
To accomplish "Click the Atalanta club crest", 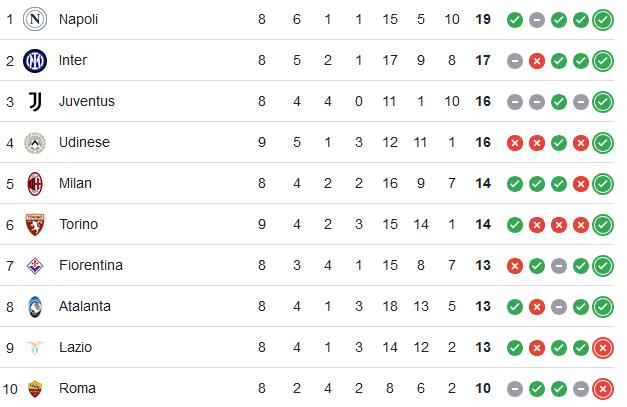I will point(35,307).
